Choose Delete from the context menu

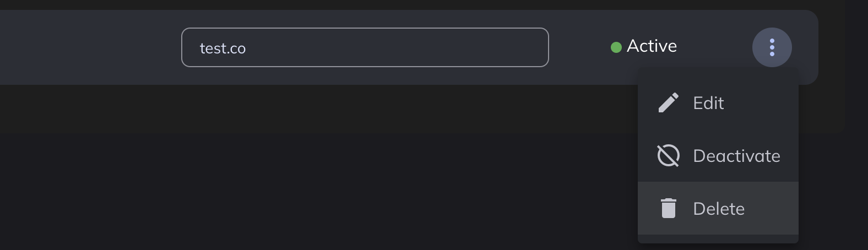click(718, 208)
